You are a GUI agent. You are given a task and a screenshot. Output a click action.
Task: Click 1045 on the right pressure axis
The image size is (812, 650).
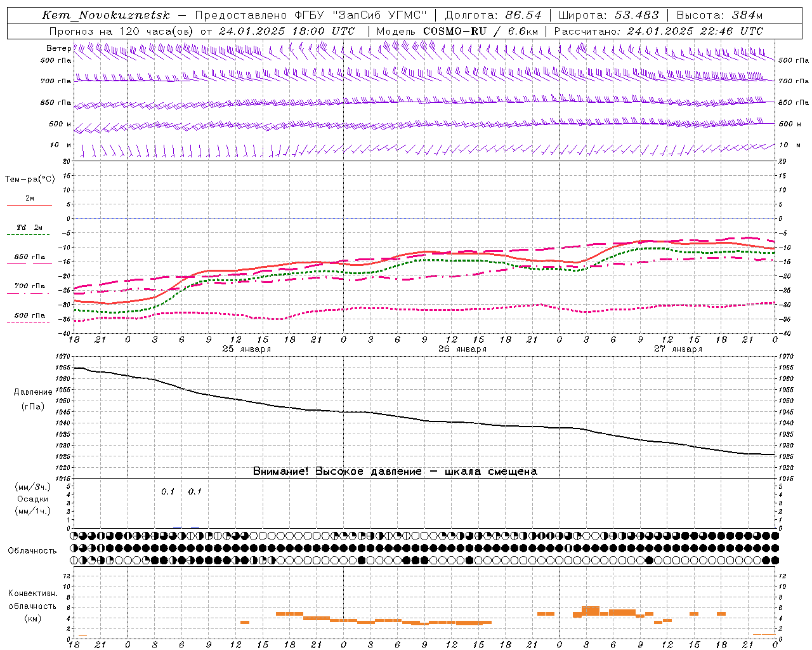pos(786,412)
